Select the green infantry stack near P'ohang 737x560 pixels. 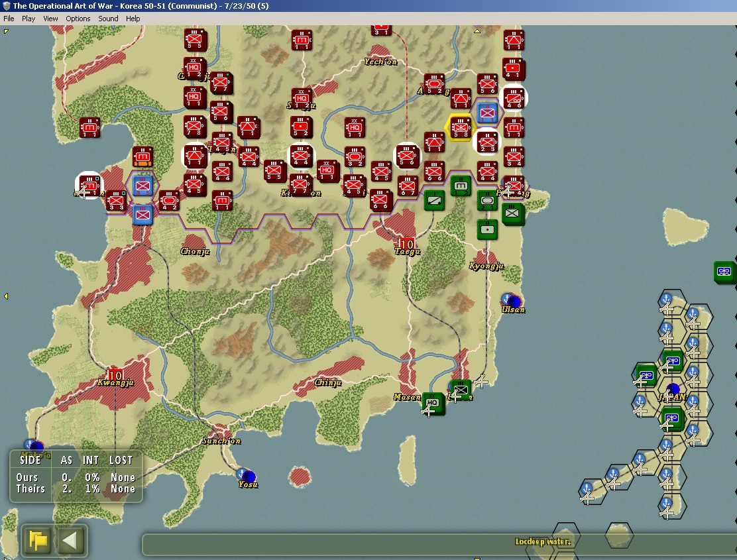click(x=513, y=214)
